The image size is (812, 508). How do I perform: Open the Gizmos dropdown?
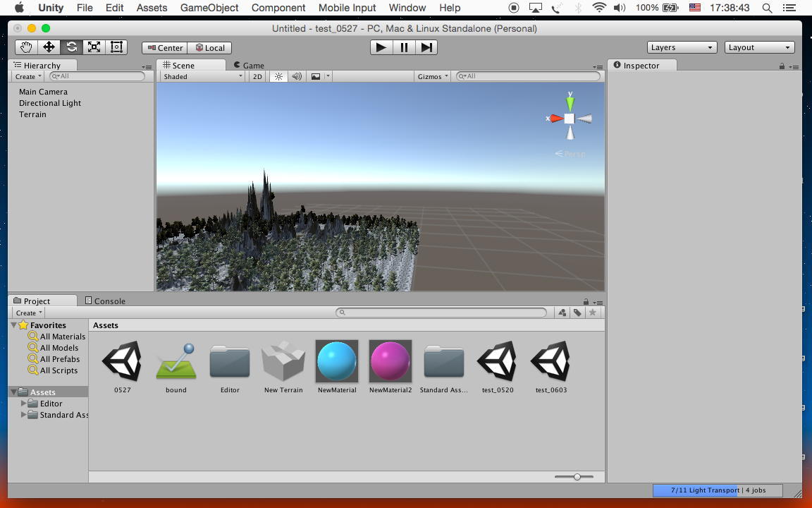pos(433,76)
